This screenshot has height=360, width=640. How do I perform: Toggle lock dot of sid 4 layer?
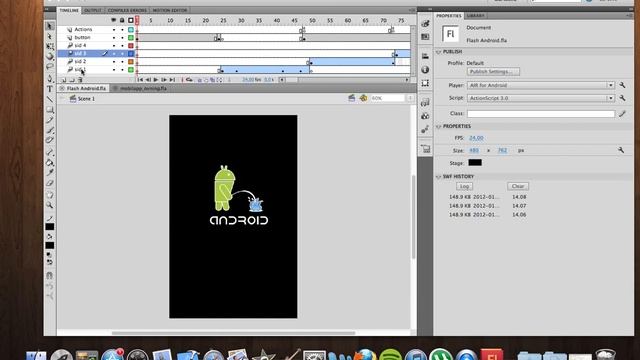click(x=122, y=46)
